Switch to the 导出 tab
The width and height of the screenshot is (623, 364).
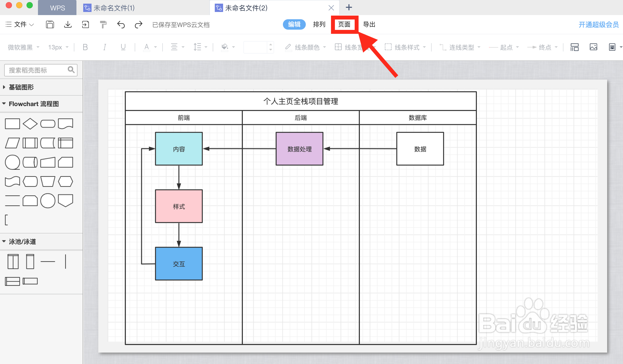point(369,24)
